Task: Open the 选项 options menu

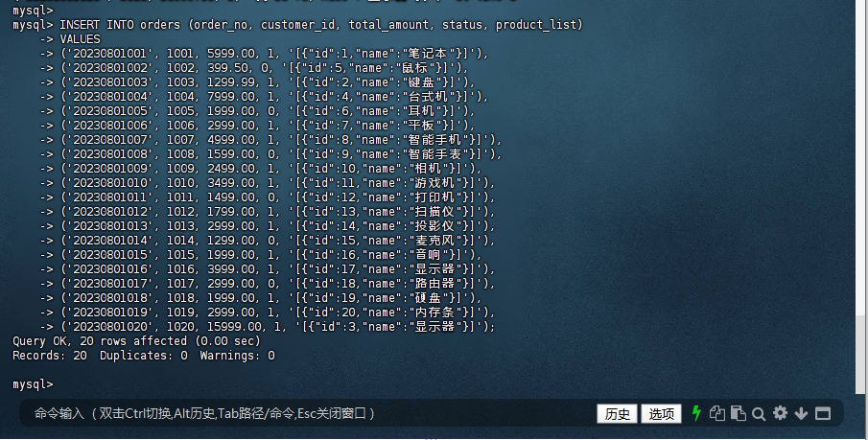Action: pos(661,413)
